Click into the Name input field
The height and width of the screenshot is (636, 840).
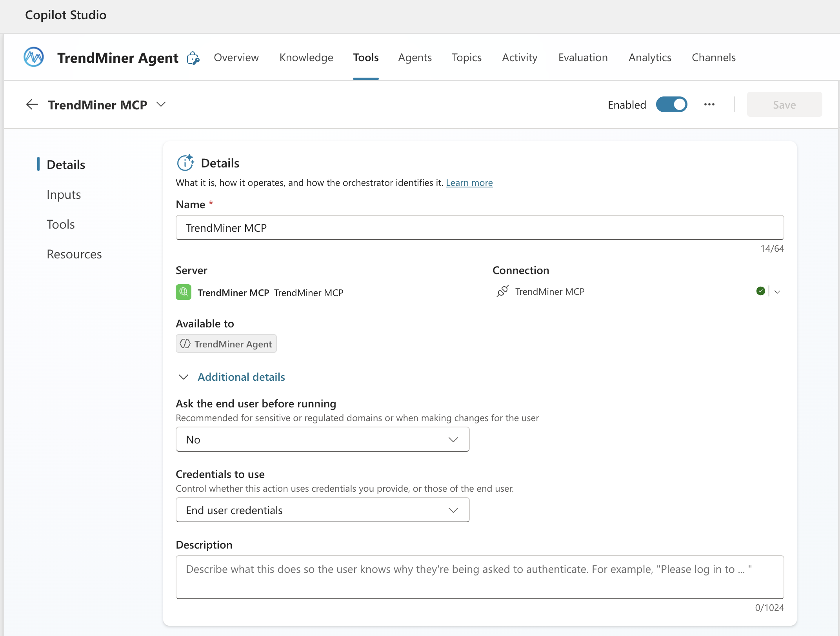point(480,227)
